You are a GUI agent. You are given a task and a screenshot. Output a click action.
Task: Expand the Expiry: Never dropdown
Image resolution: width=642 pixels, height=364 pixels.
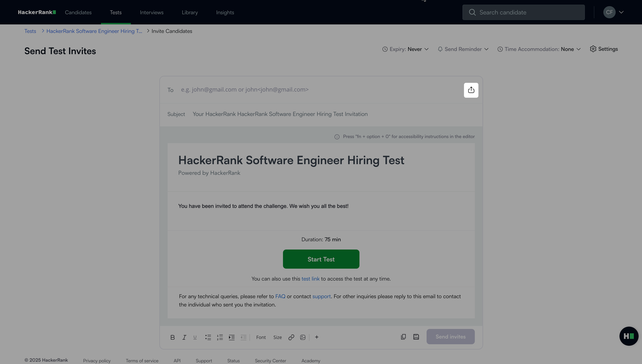[405, 49]
